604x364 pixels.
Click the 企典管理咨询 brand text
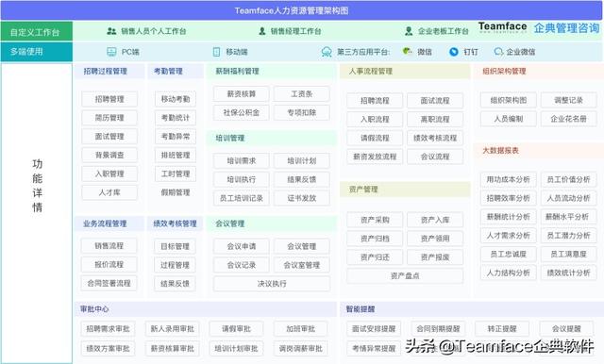point(566,27)
